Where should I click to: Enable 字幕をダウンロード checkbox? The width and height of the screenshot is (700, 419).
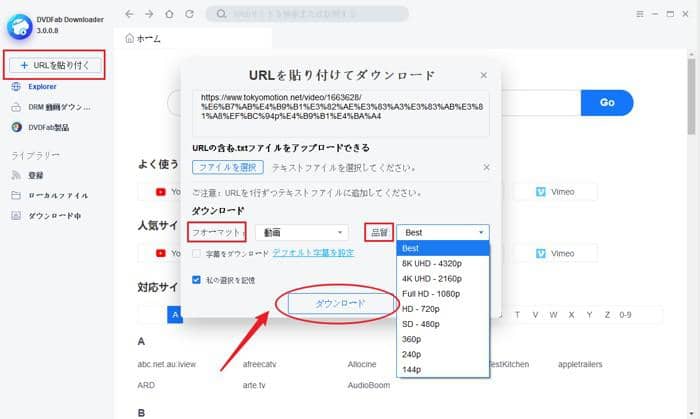197,253
